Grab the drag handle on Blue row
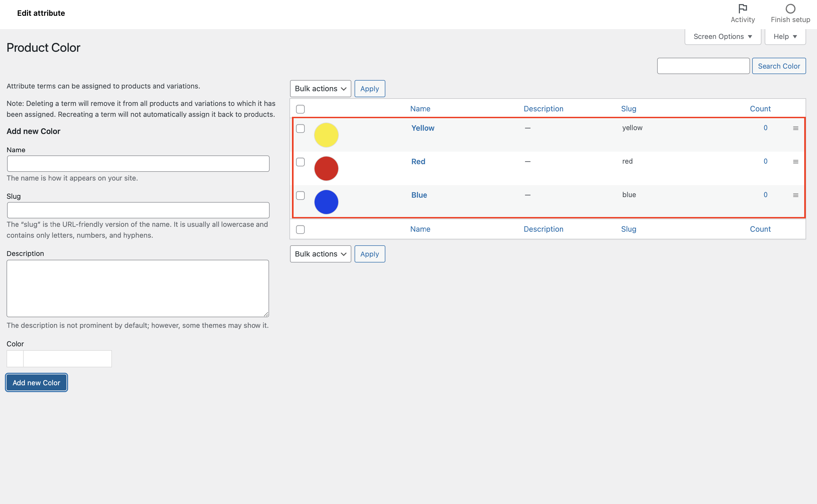The width and height of the screenshot is (817, 504). click(x=796, y=195)
